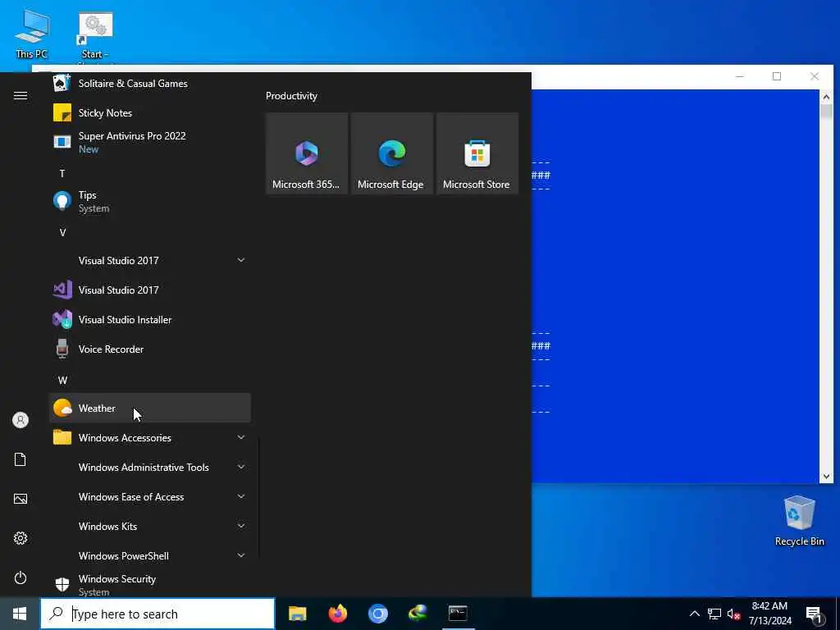Click the background window's scroll down arrow
The height and width of the screenshot is (630, 840).
click(x=825, y=477)
